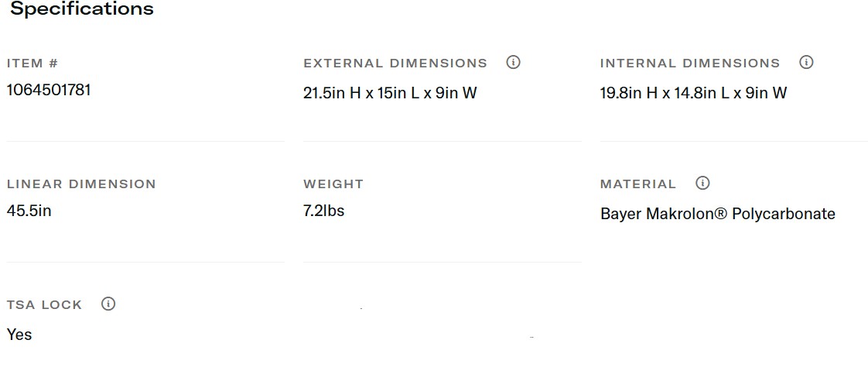Select the Yes value under TSA Lock
The width and height of the screenshot is (868, 388).
(19, 335)
